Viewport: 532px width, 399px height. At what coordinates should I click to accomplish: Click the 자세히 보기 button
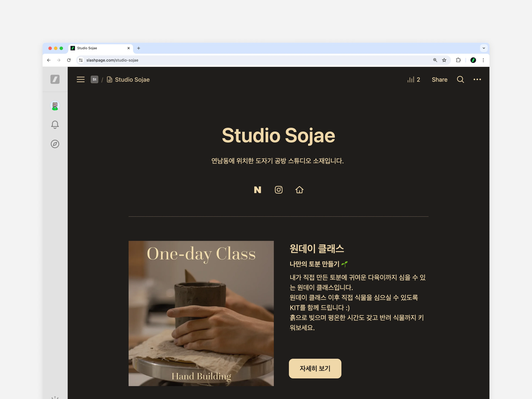tap(315, 368)
